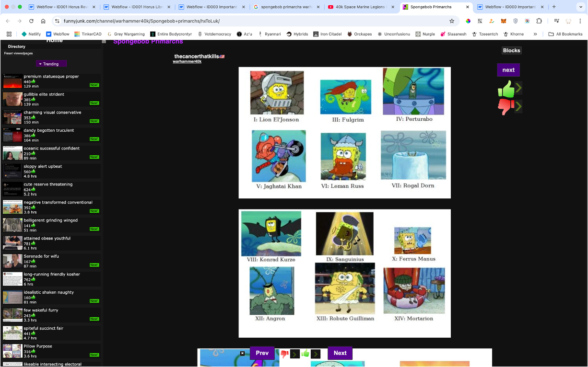Bookmark this page with the star icon
The width and height of the screenshot is (588, 367).
click(452, 21)
